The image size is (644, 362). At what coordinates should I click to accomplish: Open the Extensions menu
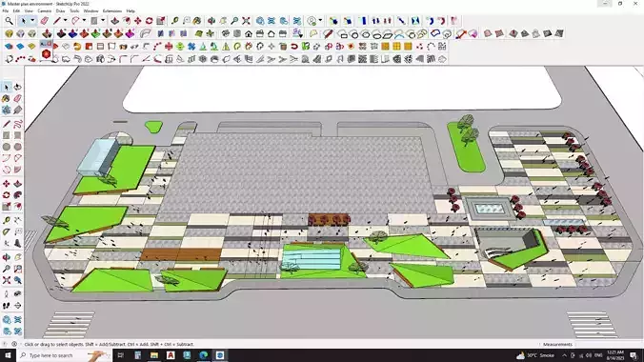click(x=112, y=11)
